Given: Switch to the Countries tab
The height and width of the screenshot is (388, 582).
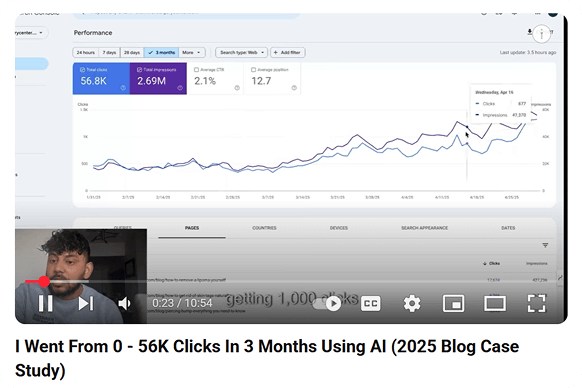Looking at the screenshot, I should pyautogui.click(x=264, y=228).
